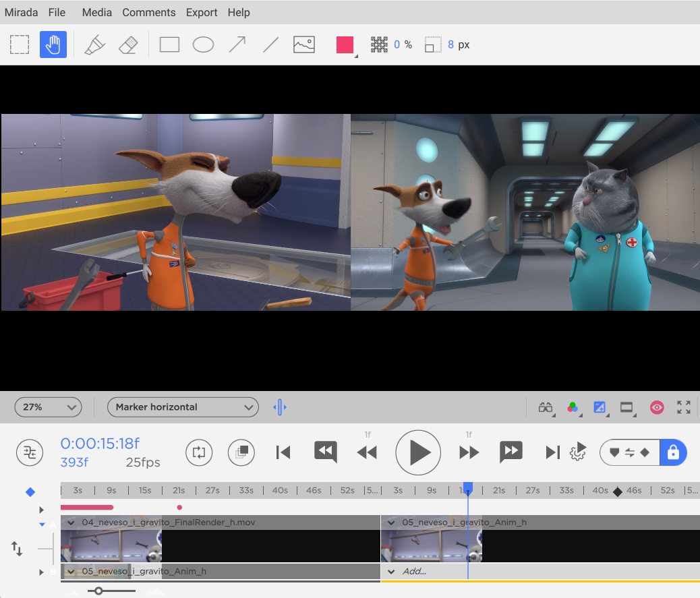Viewport: 700px width, 598px height.
Task: Toggle the blue lock button
Action: coord(673,452)
